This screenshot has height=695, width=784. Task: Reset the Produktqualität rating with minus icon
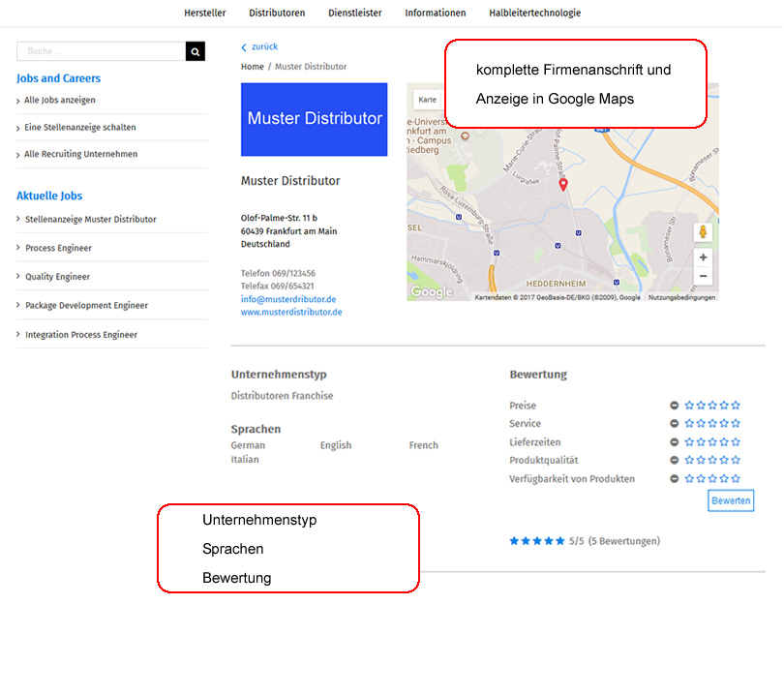pyautogui.click(x=674, y=460)
